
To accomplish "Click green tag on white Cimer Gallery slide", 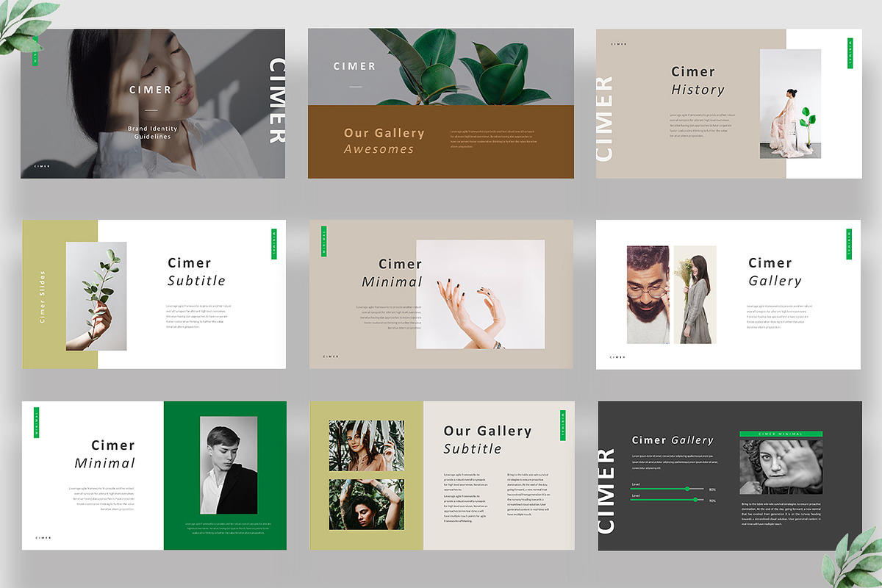I will 849,244.
